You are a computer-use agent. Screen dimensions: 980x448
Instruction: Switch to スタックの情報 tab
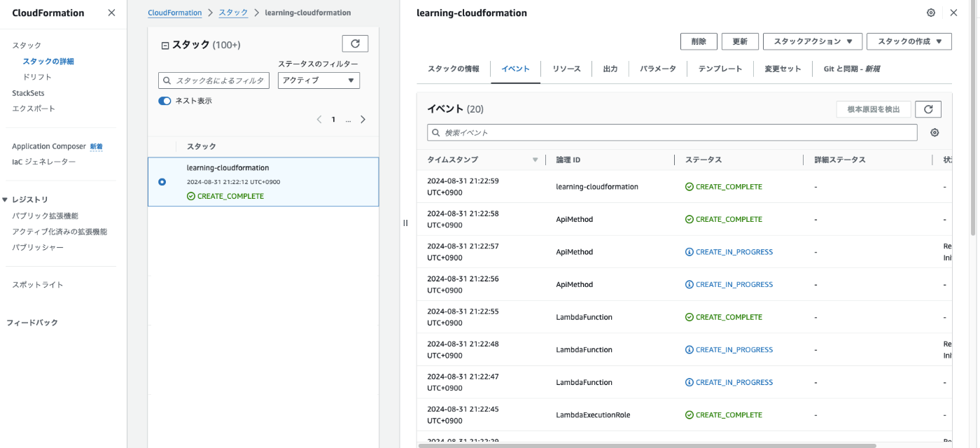click(x=454, y=69)
